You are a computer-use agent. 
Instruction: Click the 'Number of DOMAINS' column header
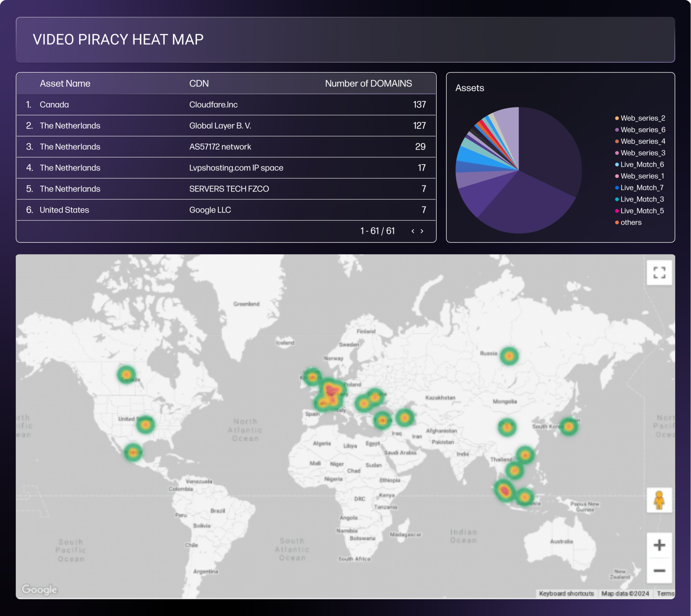click(368, 83)
